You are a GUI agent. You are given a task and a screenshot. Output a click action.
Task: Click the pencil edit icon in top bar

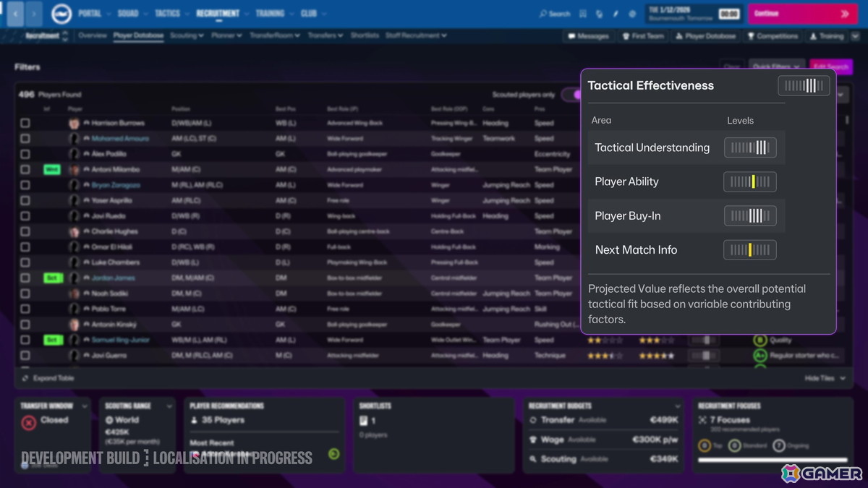point(616,14)
